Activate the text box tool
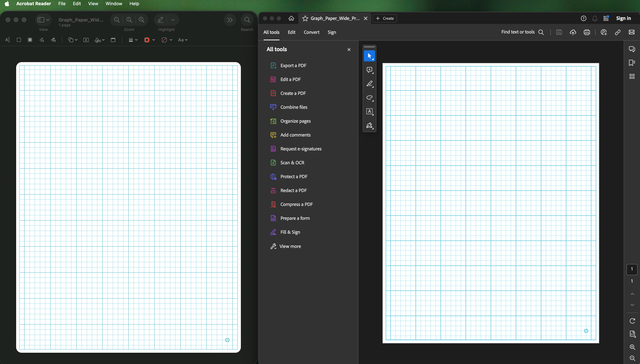This screenshot has height=364, width=640. click(x=369, y=112)
